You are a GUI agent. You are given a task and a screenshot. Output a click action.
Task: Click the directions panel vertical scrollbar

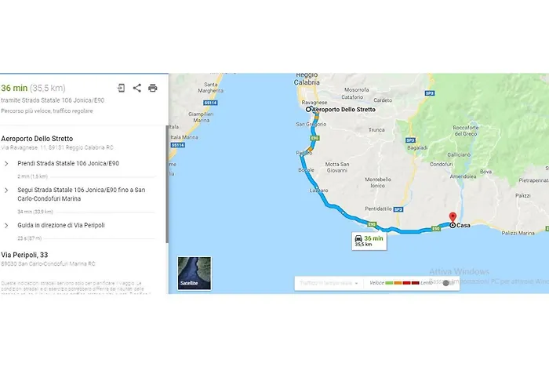pyautogui.click(x=167, y=183)
